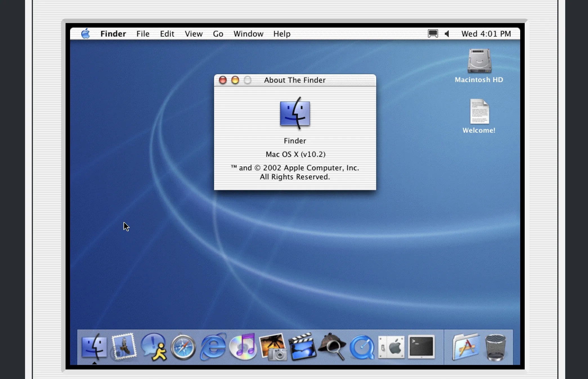Select the Welcome! document icon

(479, 111)
